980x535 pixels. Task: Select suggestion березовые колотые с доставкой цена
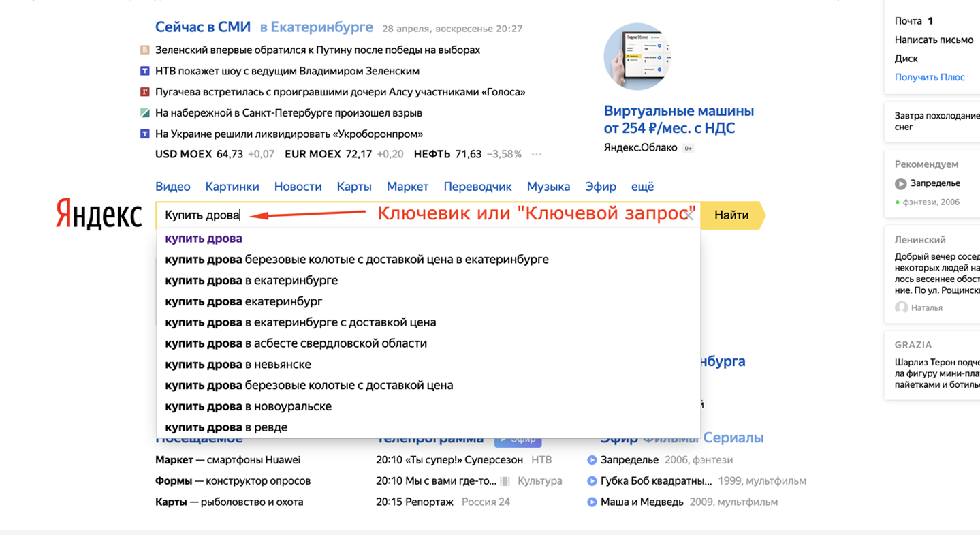(x=428, y=386)
